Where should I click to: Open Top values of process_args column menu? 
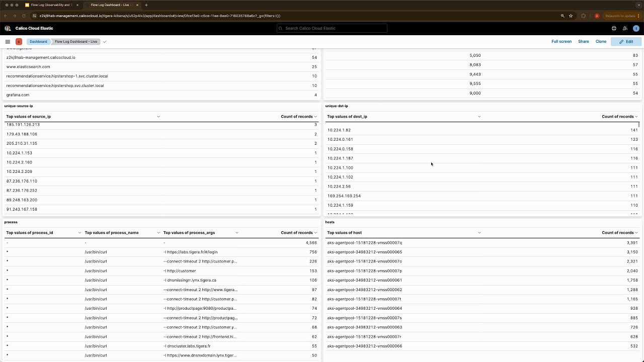tap(237, 233)
